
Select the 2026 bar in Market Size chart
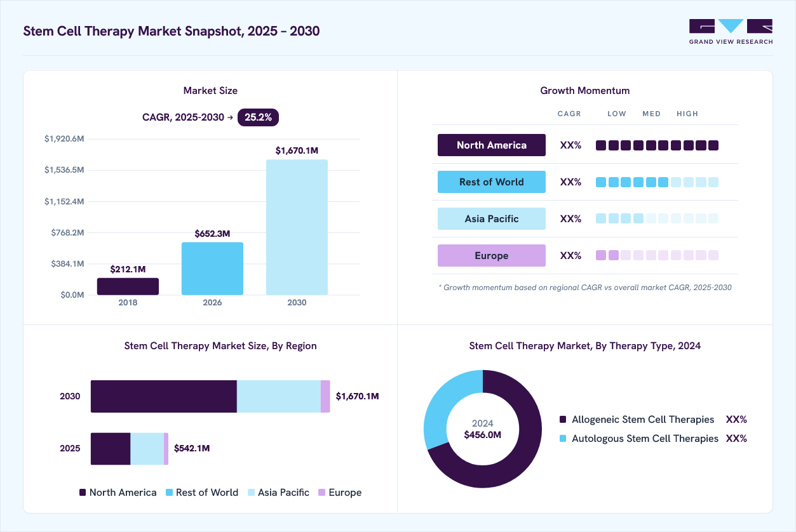point(212,269)
